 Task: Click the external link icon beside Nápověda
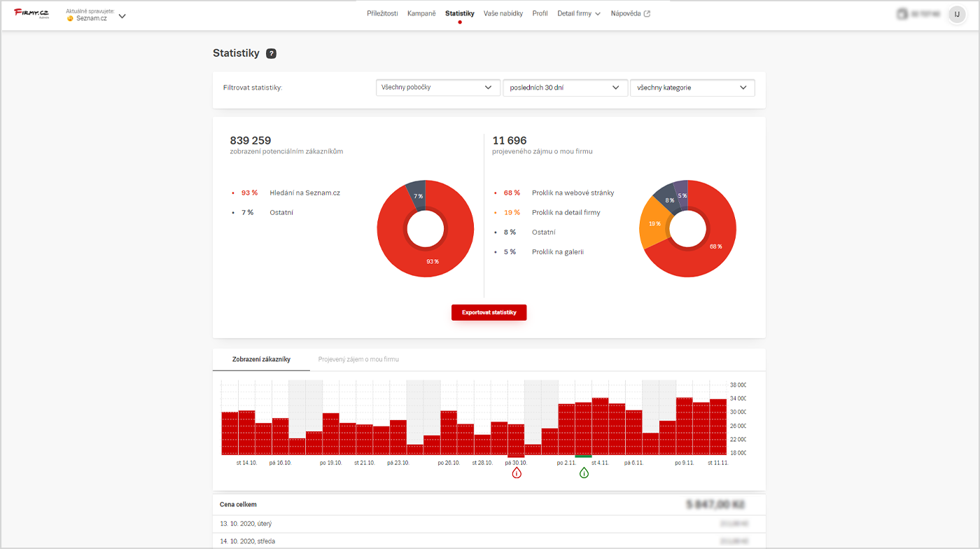(x=647, y=13)
